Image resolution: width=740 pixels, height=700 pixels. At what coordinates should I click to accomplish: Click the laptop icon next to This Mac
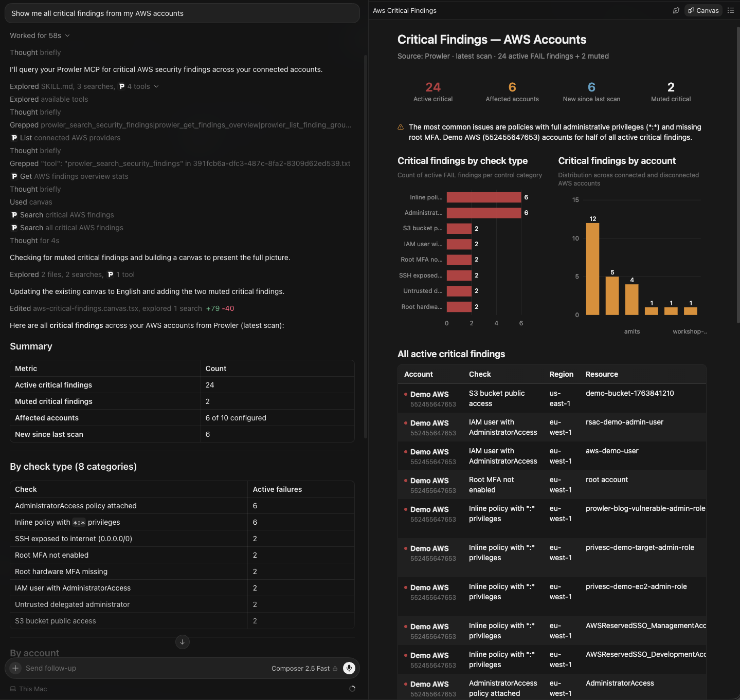(x=13, y=689)
